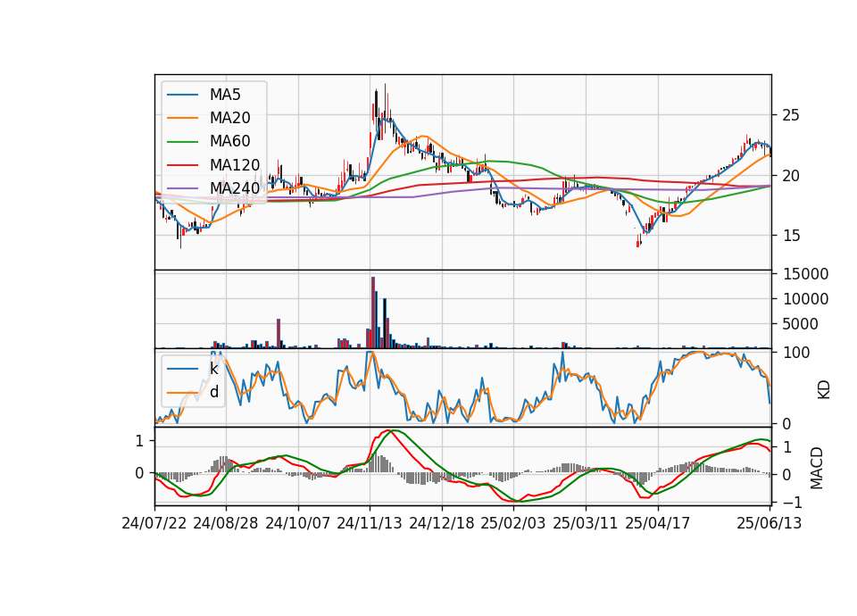Viewport: 857px width, 616px height.
Task: Click the 25/06/13 date axis label
Action: [769, 524]
